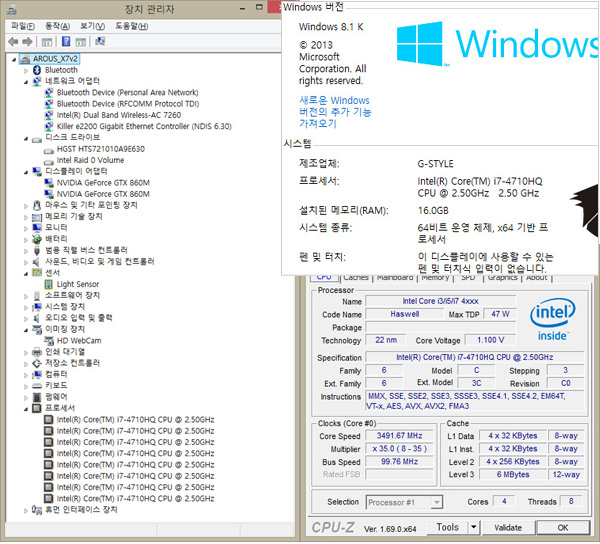Click the storage controller icon beside 저장소 컨트롤러
600x544 pixels.
coord(37,363)
